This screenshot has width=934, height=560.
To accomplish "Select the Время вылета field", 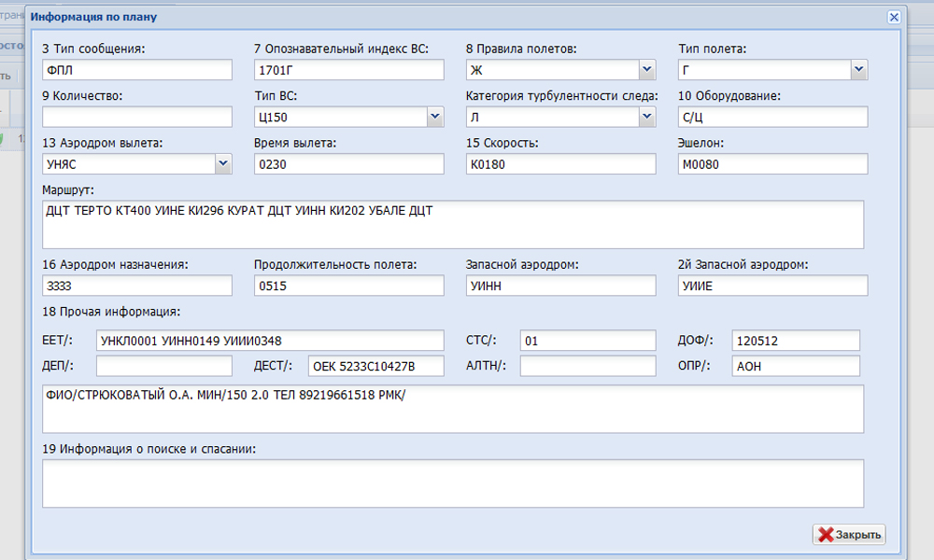I will [348, 163].
